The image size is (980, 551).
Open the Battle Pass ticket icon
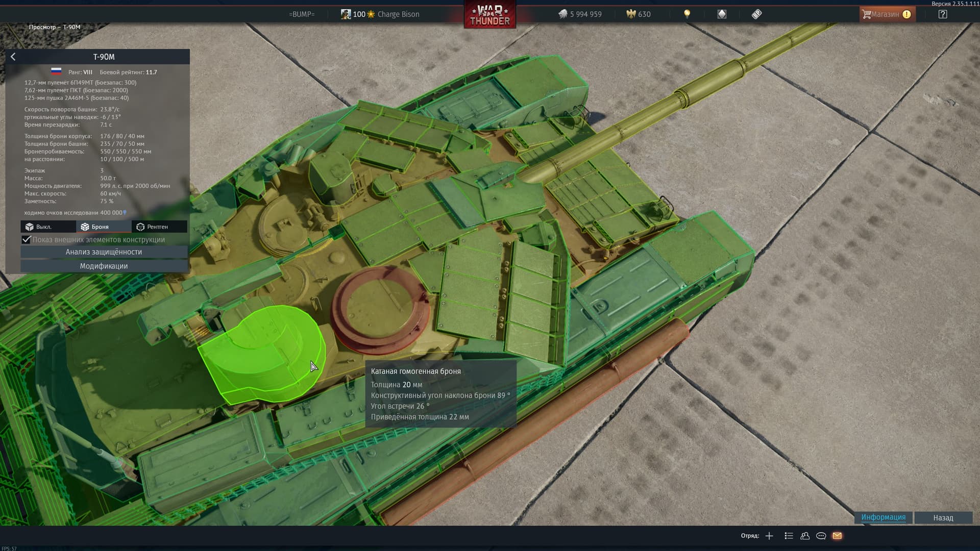point(756,14)
